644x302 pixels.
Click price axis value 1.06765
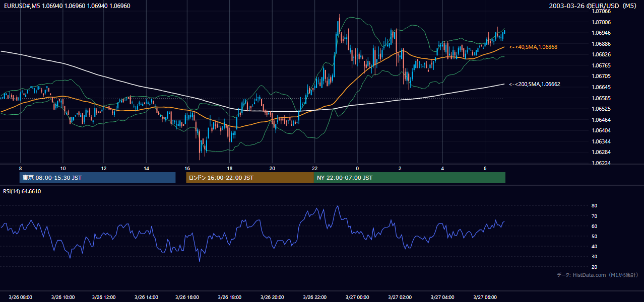pos(602,65)
